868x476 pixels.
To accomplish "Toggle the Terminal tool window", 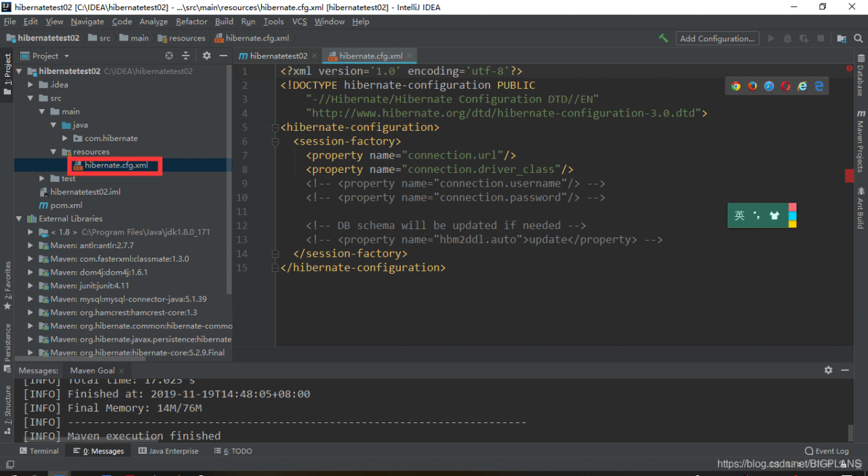I will pyautogui.click(x=39, y=451).
